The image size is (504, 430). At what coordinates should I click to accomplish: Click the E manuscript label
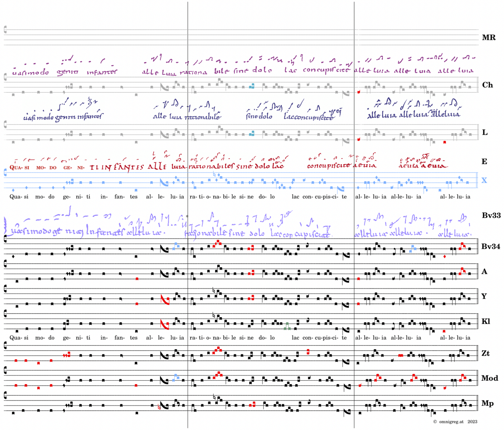point(484,162)
